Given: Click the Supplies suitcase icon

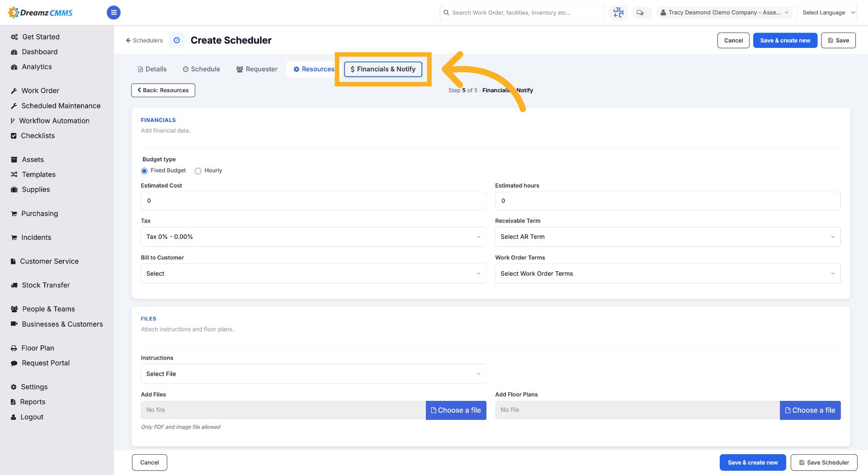Looking at the screenshot, I should pos(14,189).
